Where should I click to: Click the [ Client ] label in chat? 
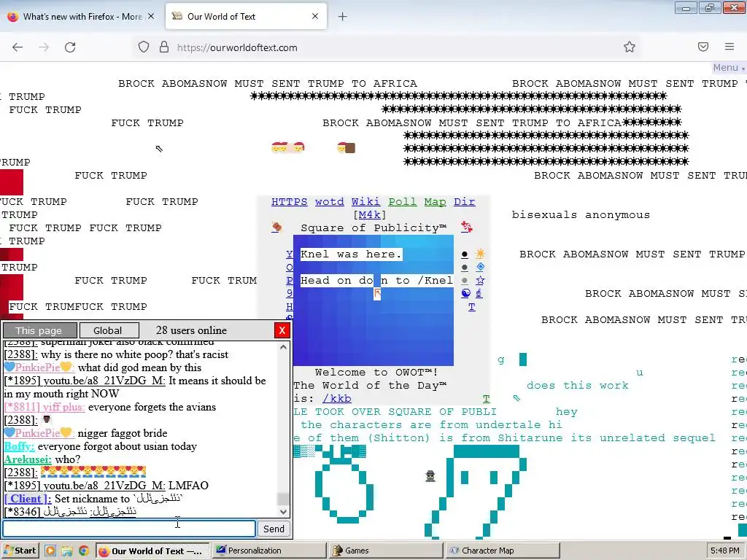28,499
